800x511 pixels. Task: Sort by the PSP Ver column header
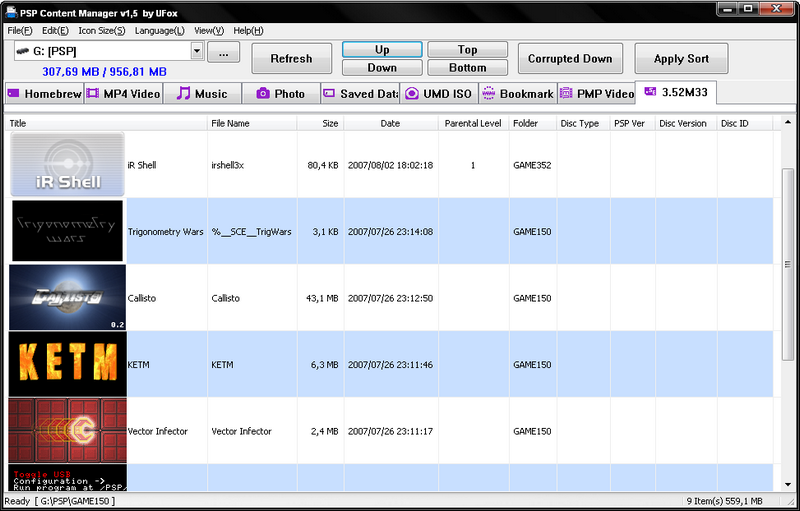(633, 123)
